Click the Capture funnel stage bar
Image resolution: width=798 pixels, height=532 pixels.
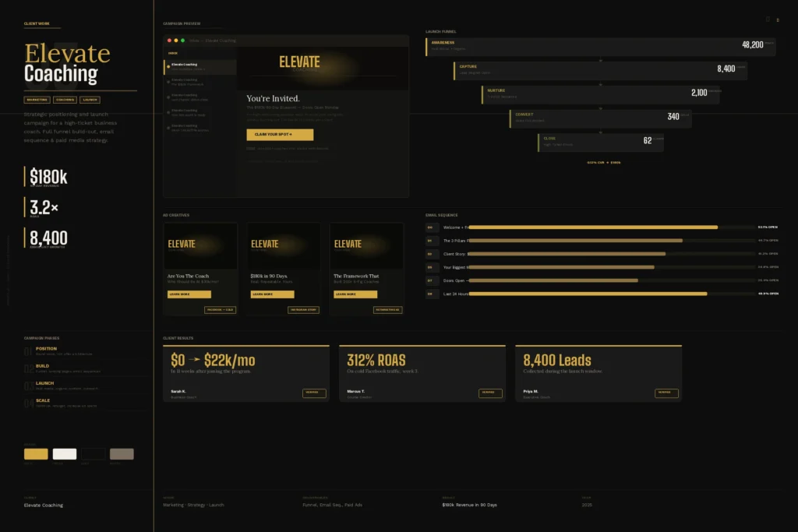point(600,70)
